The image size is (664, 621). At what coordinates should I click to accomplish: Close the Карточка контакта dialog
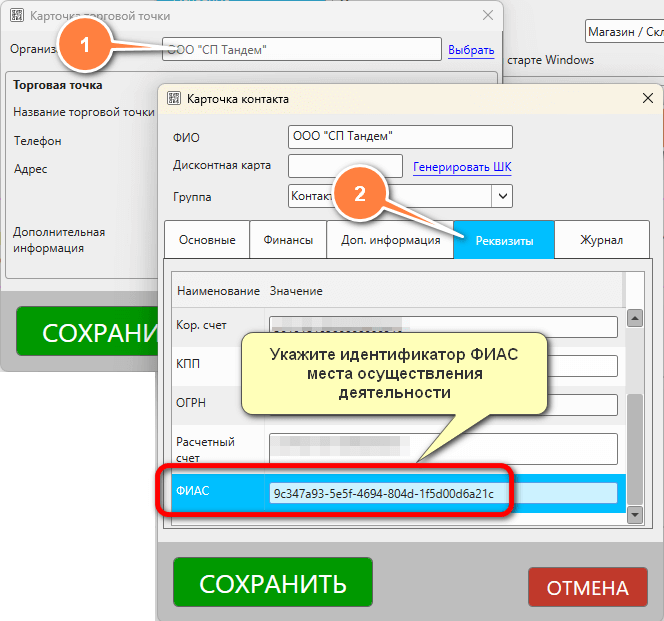648,98
